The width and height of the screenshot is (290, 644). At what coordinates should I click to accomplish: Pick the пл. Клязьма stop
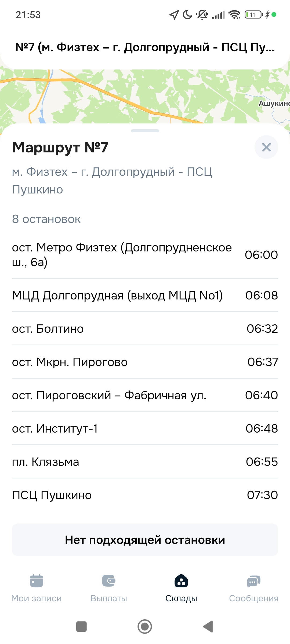coord(145,462)
